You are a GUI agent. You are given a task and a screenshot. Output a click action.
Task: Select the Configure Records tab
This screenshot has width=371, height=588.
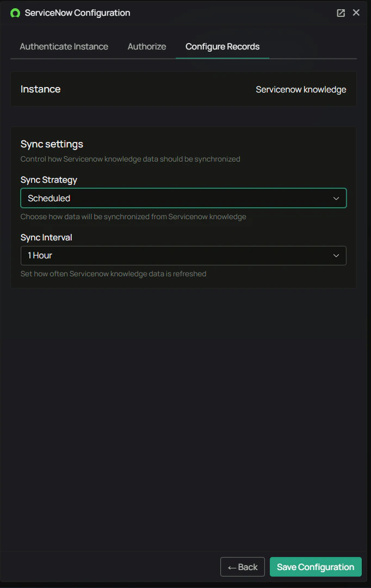pos(222,46)
